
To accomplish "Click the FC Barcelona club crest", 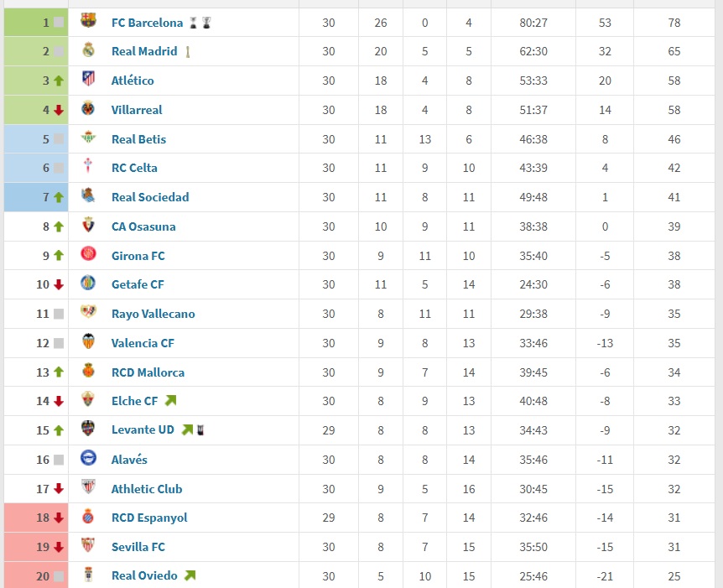I will click(88, 22).
